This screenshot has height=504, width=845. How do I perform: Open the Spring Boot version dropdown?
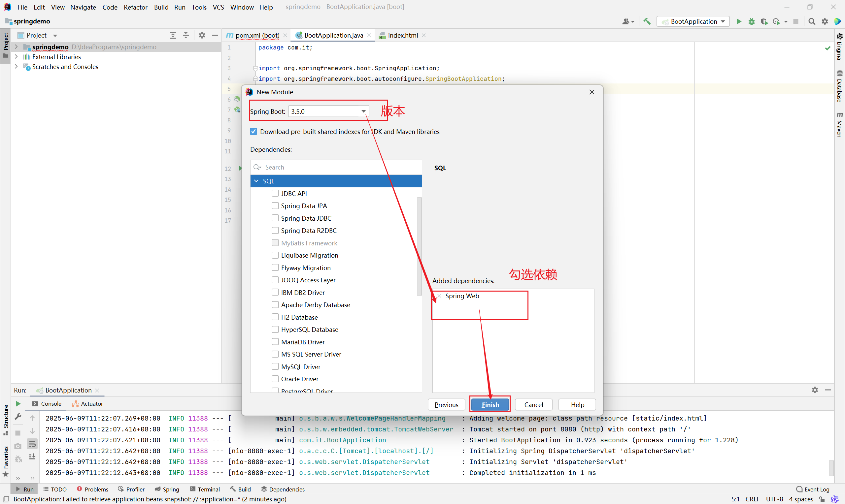pos(363,111)
